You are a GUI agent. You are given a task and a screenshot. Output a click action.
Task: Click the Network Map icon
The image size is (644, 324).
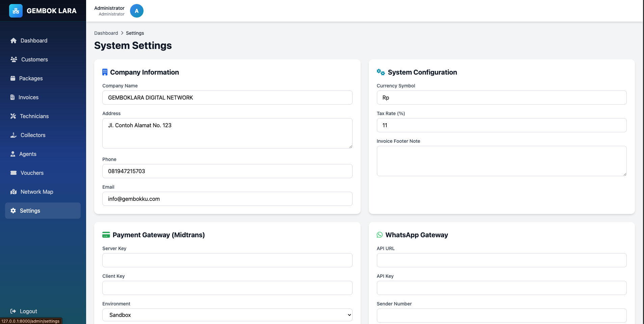click(14, 192)
